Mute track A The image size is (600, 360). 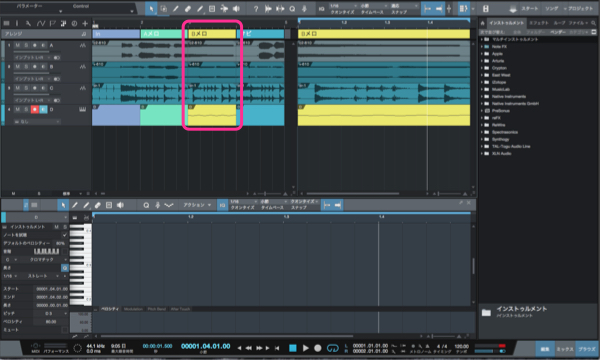18,46
